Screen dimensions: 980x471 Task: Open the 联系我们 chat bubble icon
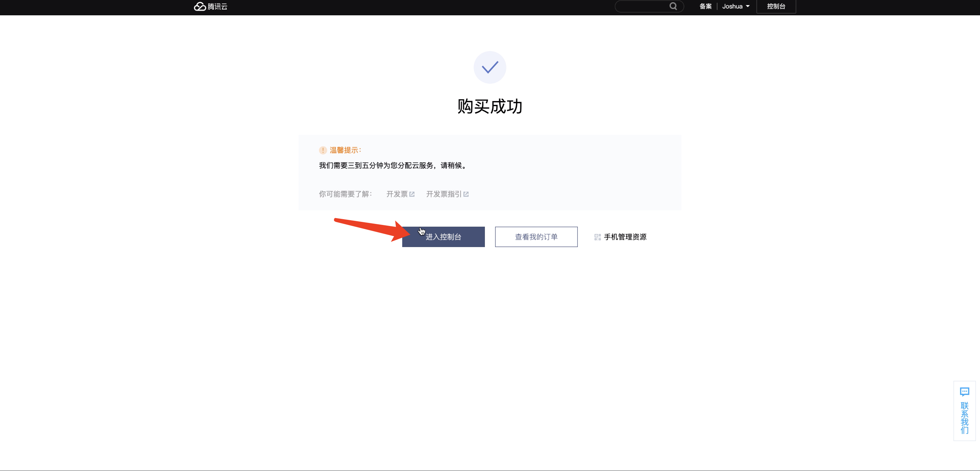tap(964, 391)
